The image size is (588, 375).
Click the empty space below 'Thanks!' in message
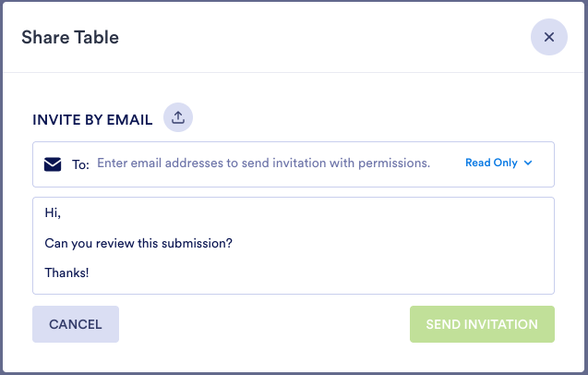click(277, 285)
